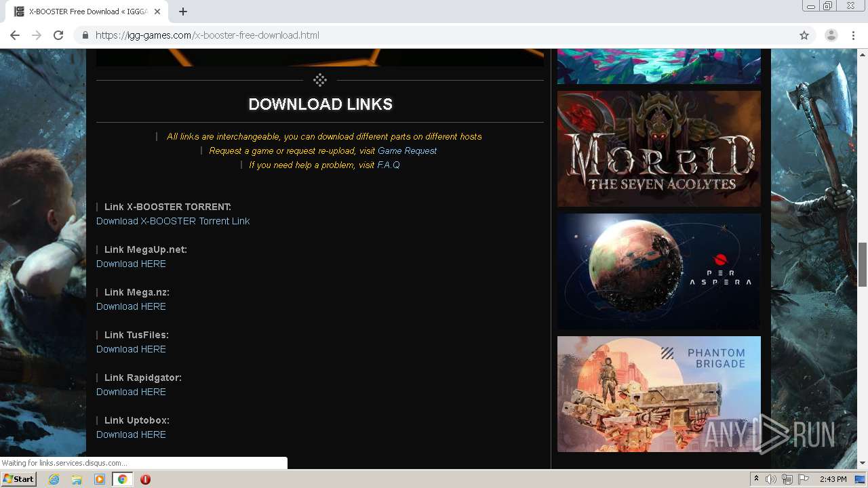The width and height of the screenshot is (868, 488).
Task: Click the Link TusFiles label
Action: (x=136, y=335)
